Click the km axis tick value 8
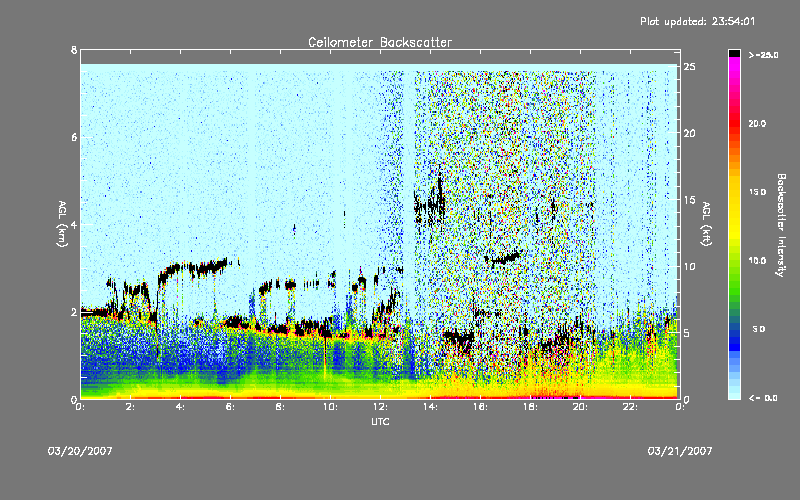Viewport: 800px width, 500px height. [74, 50]
